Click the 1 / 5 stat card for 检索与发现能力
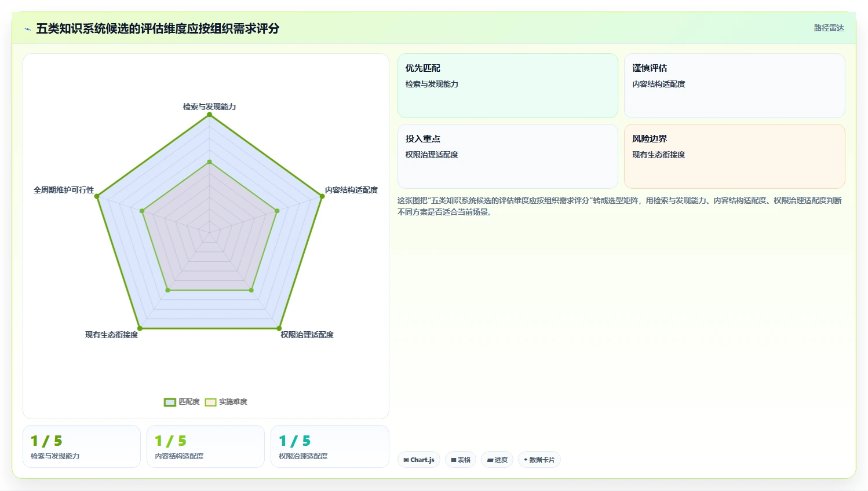 coord(82,446)
